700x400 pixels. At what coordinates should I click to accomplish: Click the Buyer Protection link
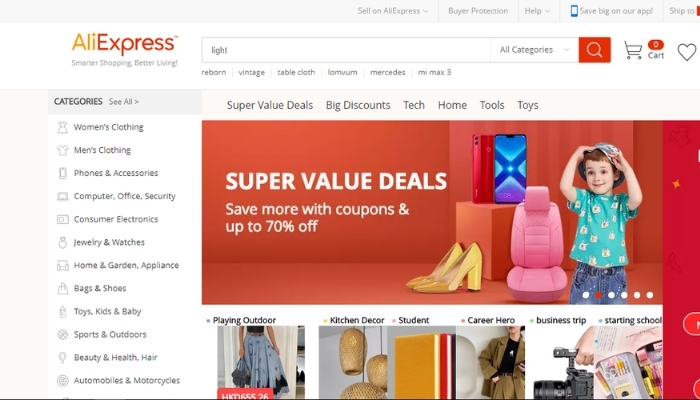[478, 11]
